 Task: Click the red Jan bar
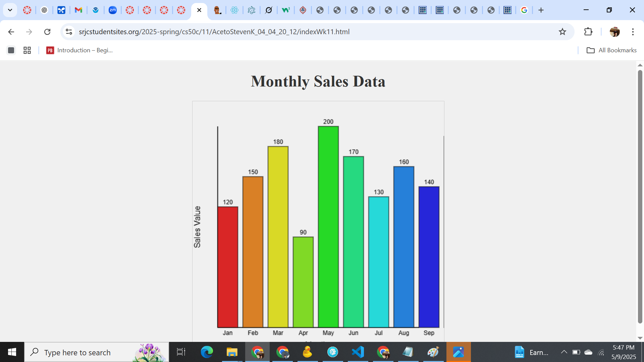click(227, 267)
